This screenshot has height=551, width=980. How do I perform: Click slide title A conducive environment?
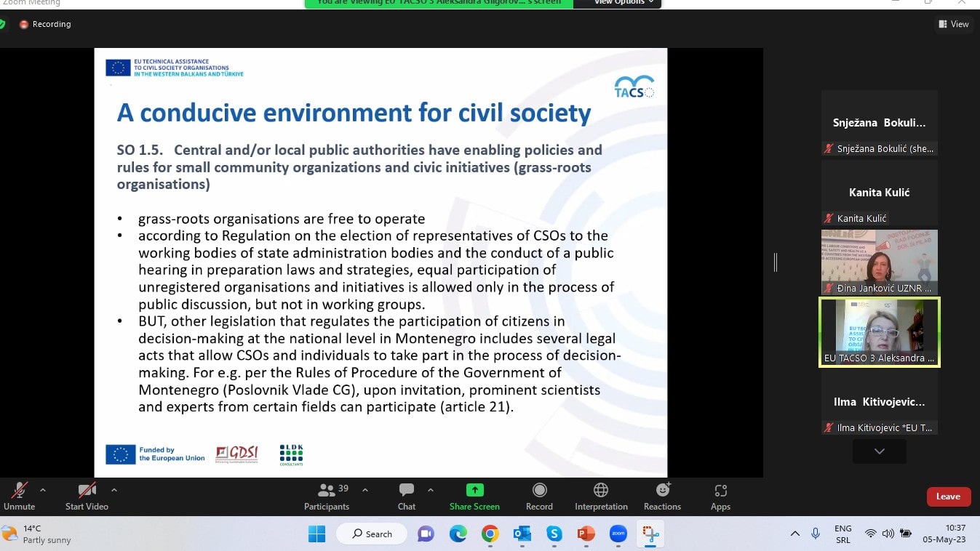coord(354,113)
